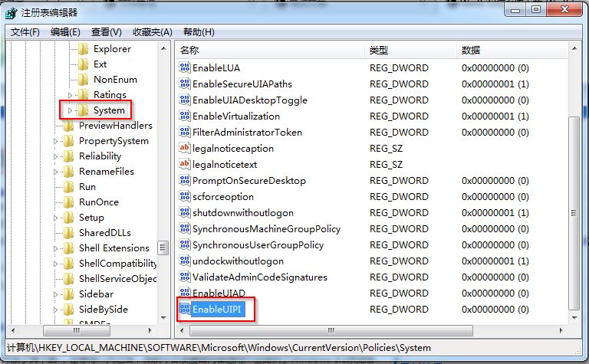The image size is (589, 364).
Task: Select the RunOnce key in tree
Action: [98, 202]
